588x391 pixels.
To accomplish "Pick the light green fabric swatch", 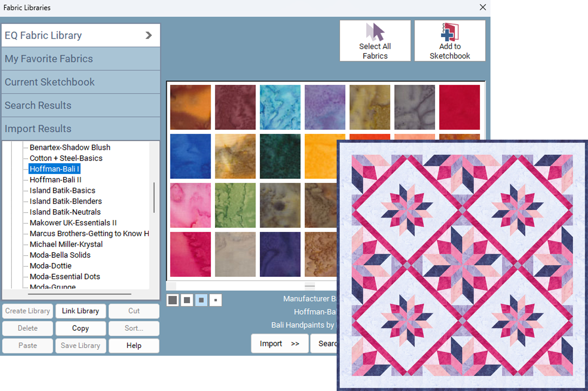I will pos(235,205).
